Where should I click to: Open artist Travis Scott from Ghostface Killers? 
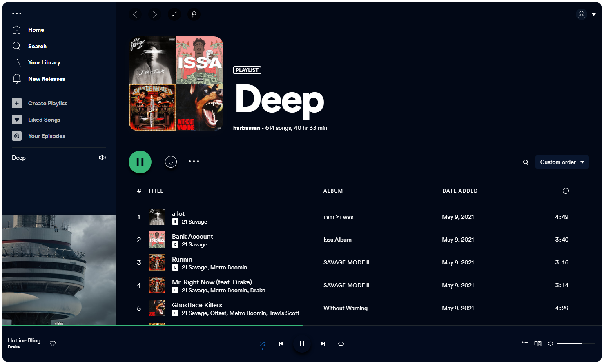click(284, 313)
